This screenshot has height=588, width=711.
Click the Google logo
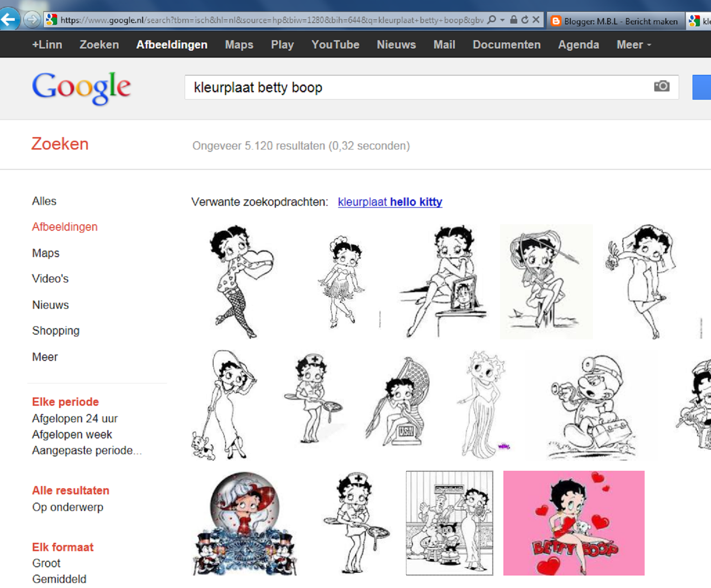coord(82,88)
